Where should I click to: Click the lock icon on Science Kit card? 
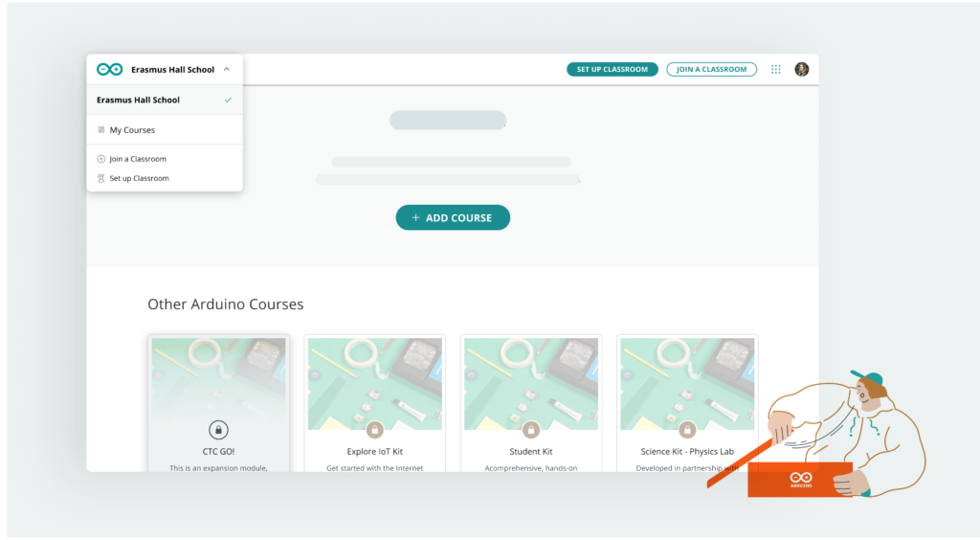(x=687, y=430)
